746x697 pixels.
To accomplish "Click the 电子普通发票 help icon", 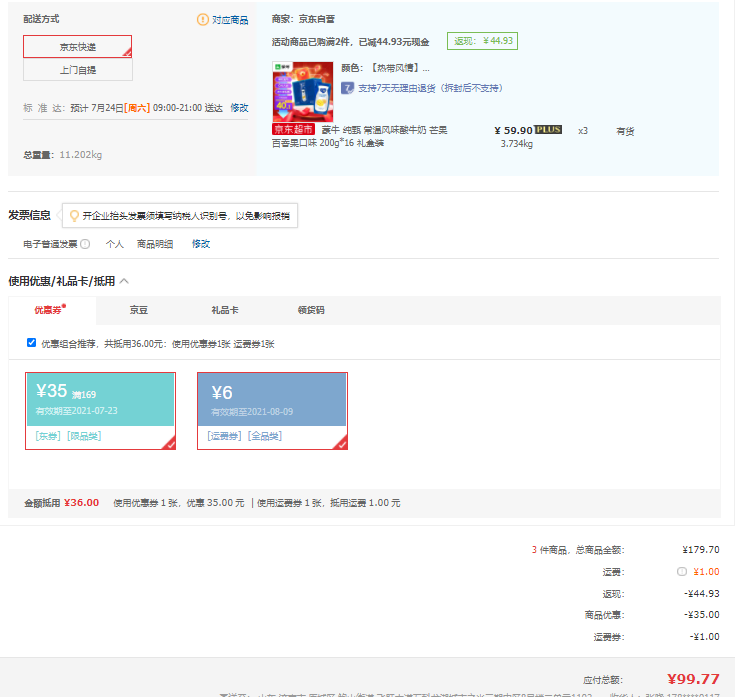I will pyautogui.click(x=85, y=244).
